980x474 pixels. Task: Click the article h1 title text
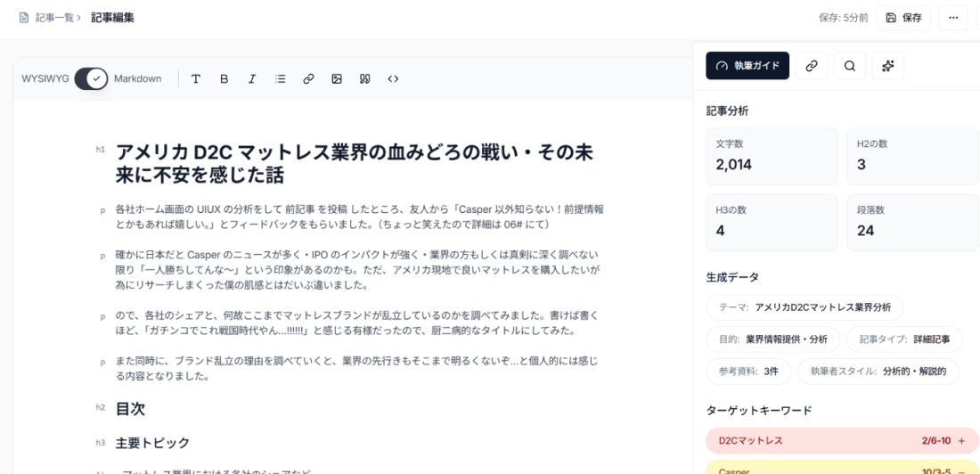point(355,163)
